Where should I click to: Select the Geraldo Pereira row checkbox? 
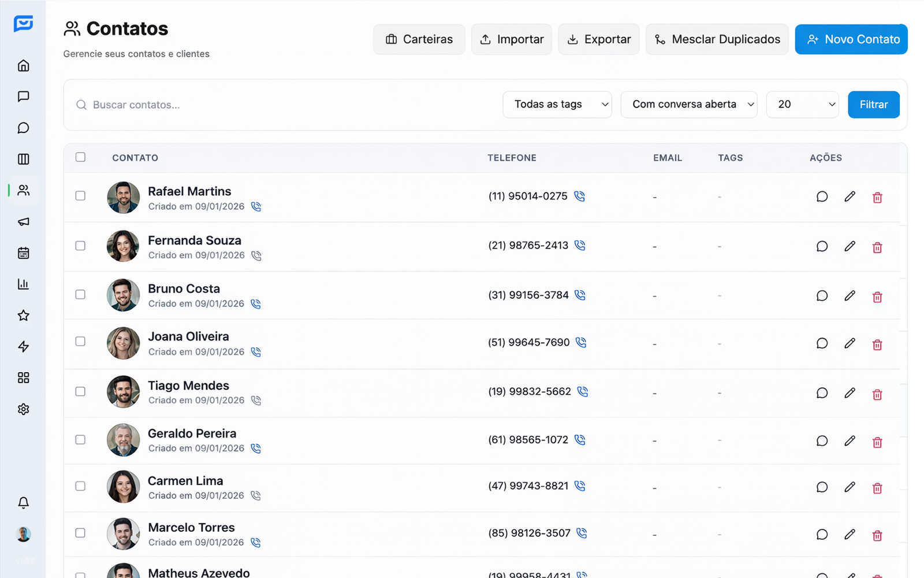80,440
